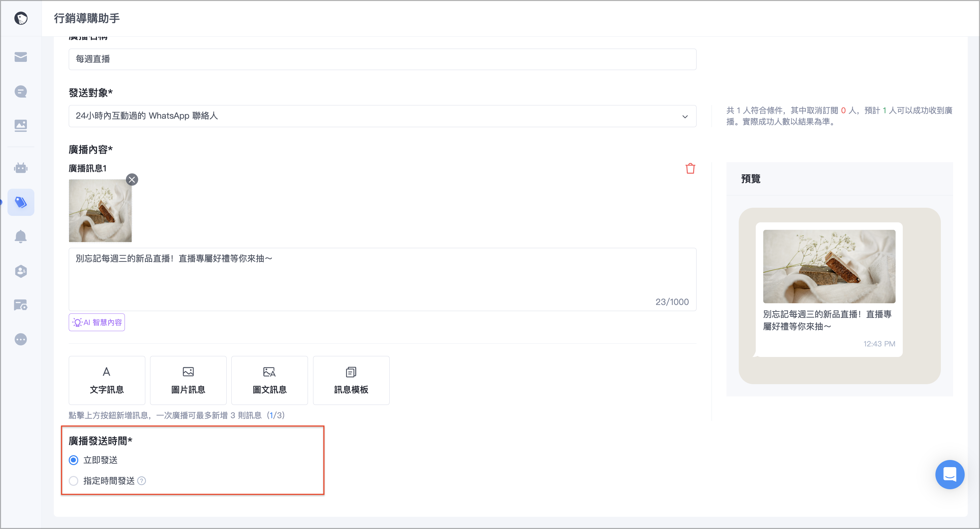Remove the uploaded soap image
This screenshot has width=980, height=529.
click(x=132, y=180)
